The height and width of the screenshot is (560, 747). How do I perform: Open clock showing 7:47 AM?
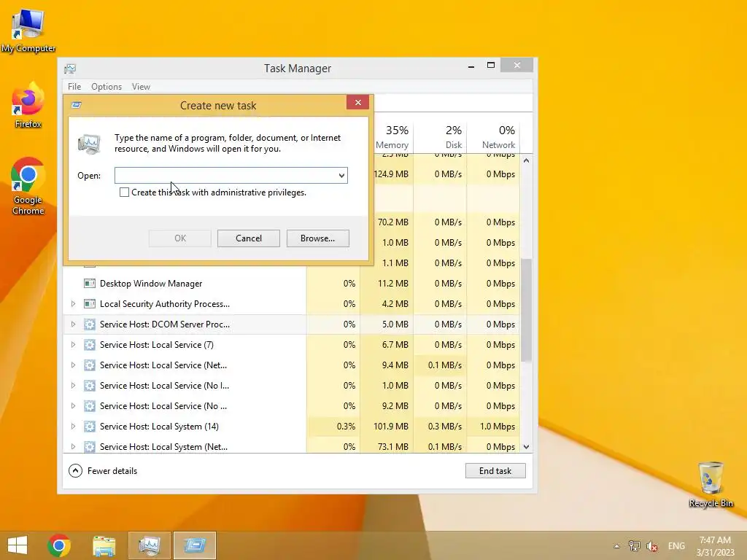coord(715,546)
